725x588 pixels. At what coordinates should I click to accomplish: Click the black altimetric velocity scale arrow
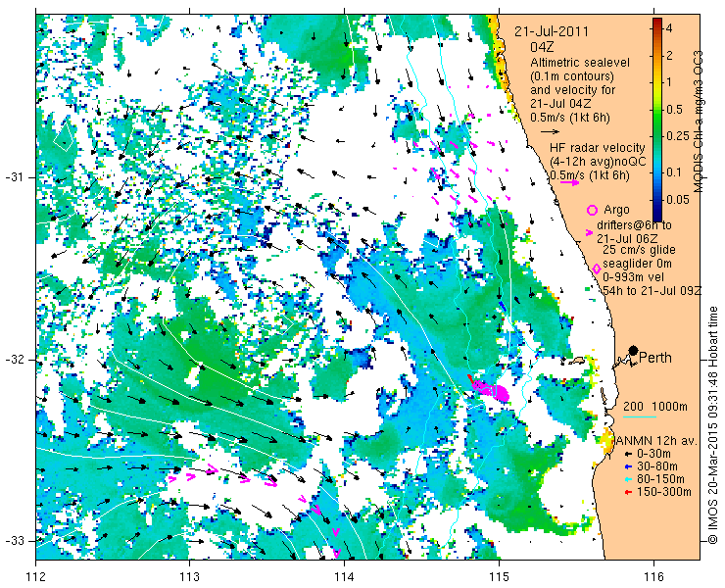(x=551, y=132)
